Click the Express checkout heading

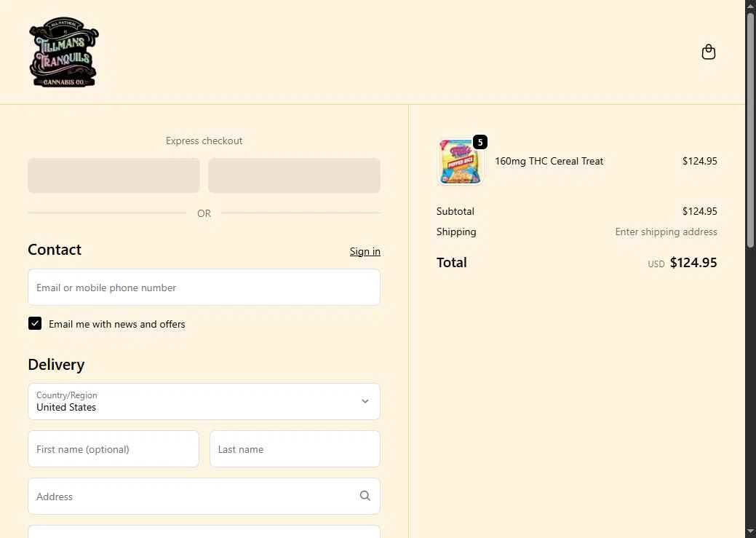point(204,141)
